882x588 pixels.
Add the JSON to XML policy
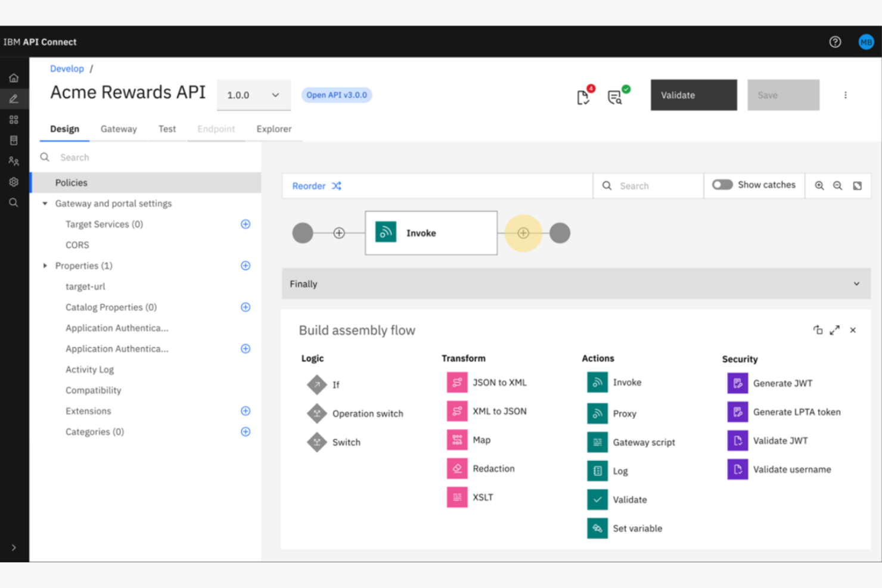487,382
